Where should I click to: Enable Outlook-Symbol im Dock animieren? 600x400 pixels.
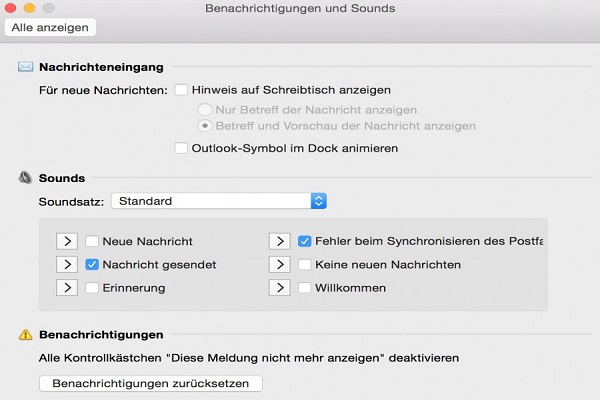click(181, 148)
